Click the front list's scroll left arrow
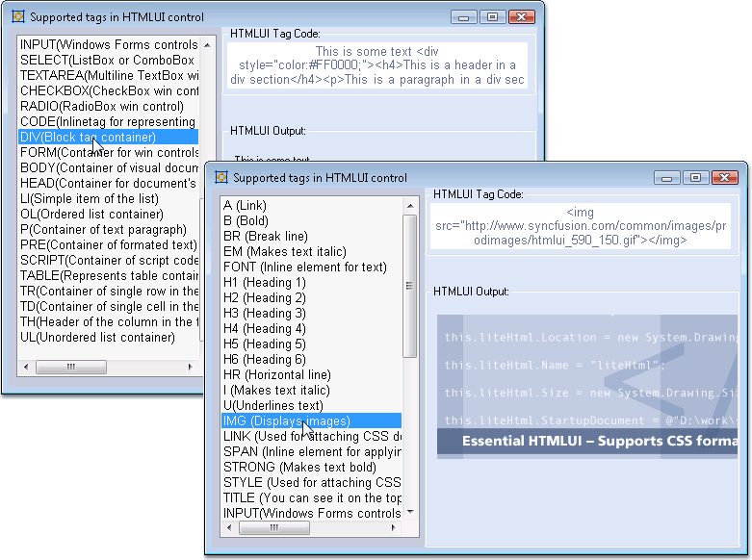Screen dimensions: 752x560 (x=229, y=527)
